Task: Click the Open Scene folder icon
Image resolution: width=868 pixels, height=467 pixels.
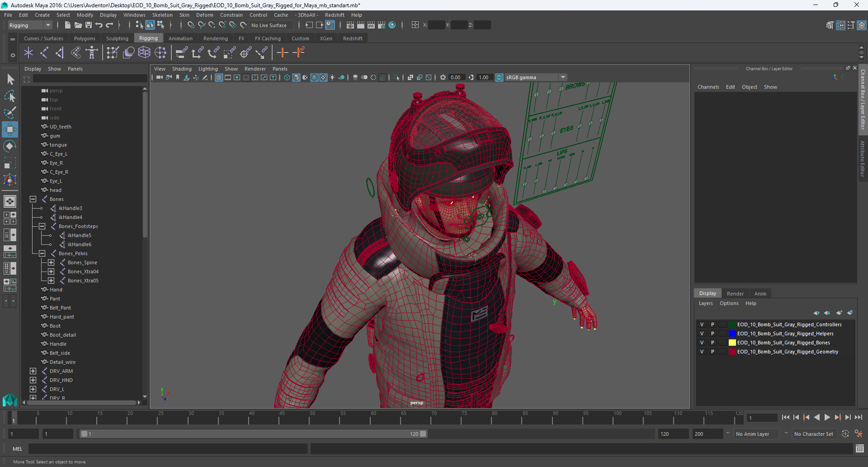Action: (x=78, y=25)
